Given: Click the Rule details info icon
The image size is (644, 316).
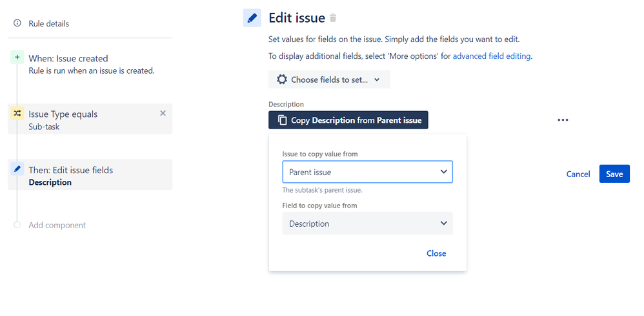Looking at the screenshot, I should [17, 23].
